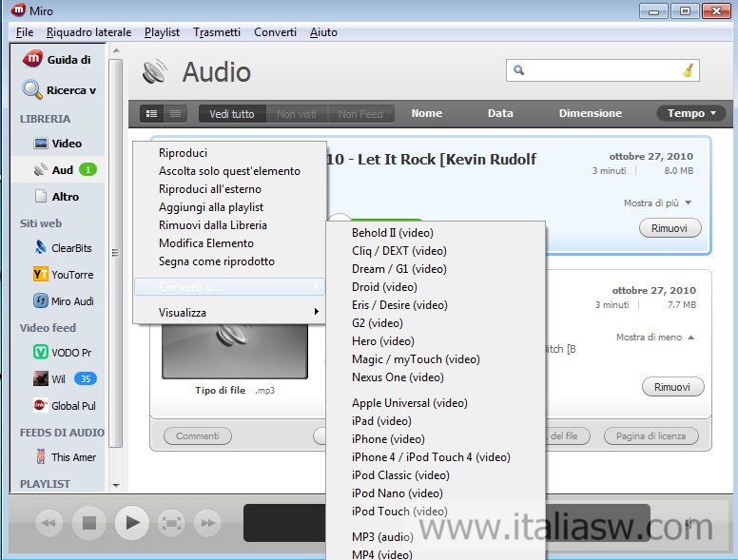The image size is (738, 560).
Task: Click the broom clear-search icon
Action: point(689,70)
